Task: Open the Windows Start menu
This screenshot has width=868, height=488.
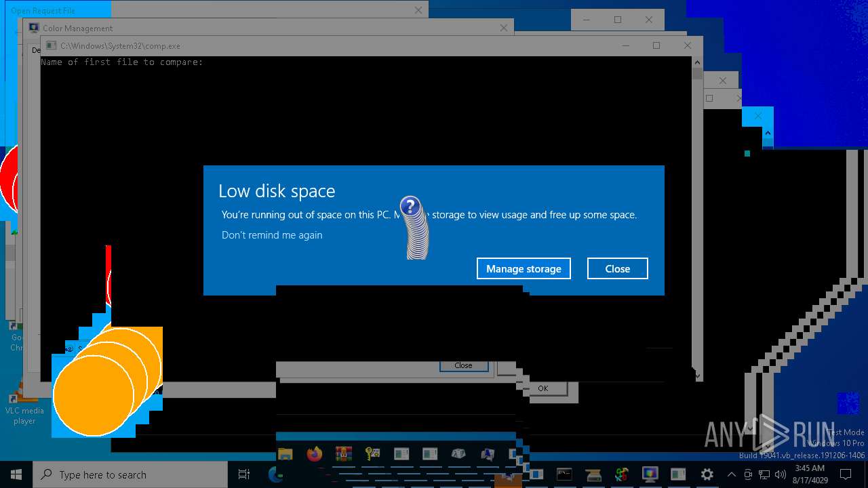Action: point(16,474)
